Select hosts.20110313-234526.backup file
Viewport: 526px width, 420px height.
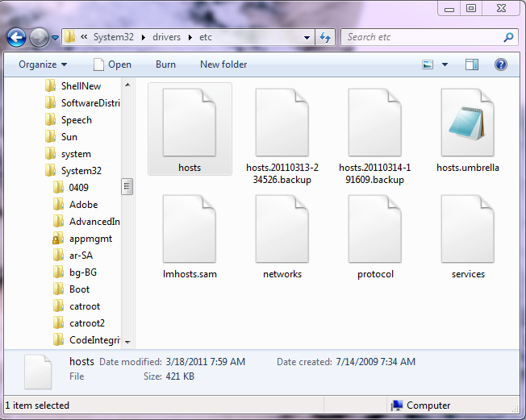282,136
